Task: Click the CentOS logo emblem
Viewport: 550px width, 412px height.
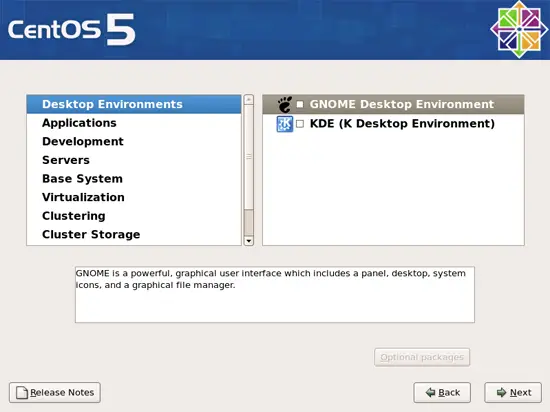Action: click(519, 29)
